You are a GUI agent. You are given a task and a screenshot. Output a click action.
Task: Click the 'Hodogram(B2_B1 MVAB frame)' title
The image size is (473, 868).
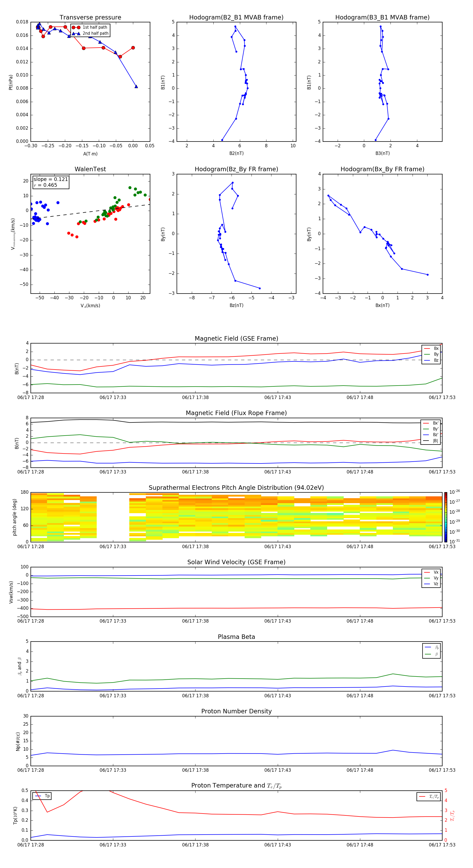click(236, 18)
